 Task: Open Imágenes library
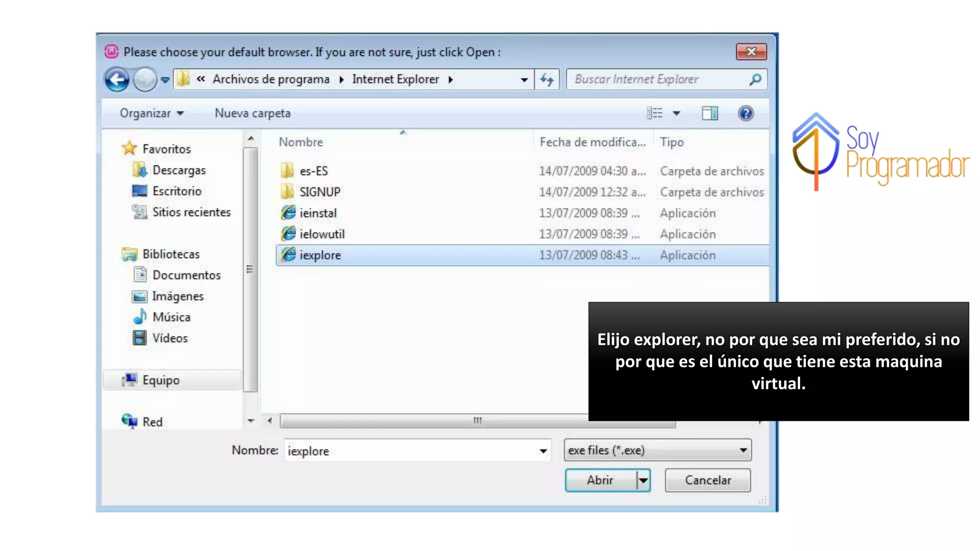coord(178,297)
